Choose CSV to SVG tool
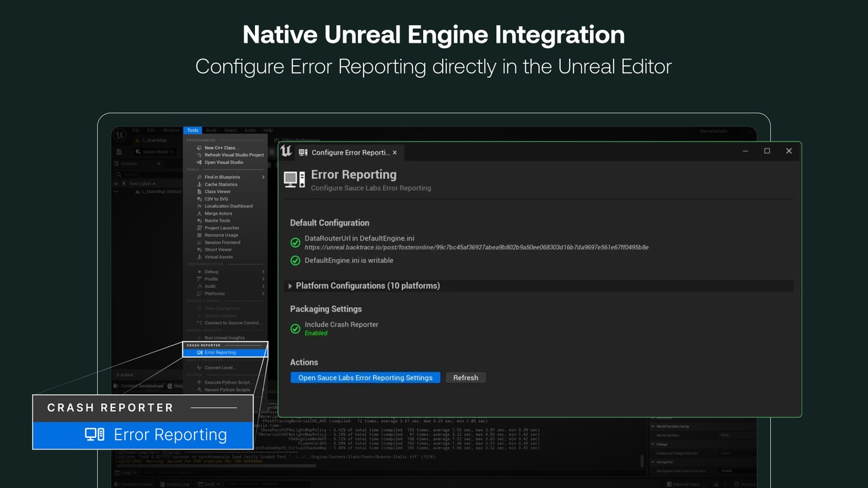 tap(225, 199)
